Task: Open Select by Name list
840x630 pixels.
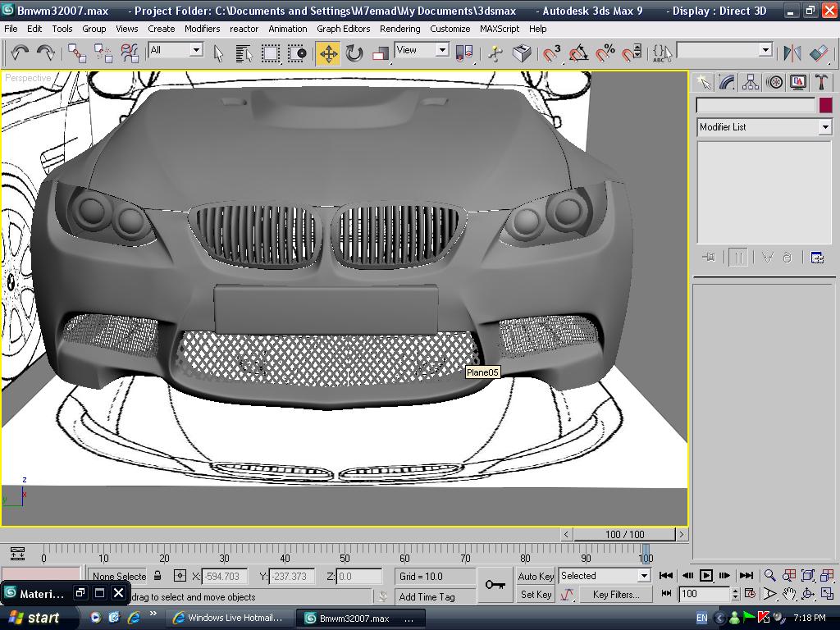Action: point(244,53)
